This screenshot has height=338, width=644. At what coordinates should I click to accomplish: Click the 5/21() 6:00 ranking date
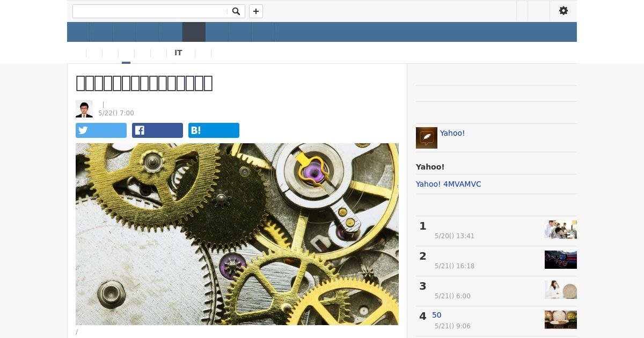coord(452,296)
